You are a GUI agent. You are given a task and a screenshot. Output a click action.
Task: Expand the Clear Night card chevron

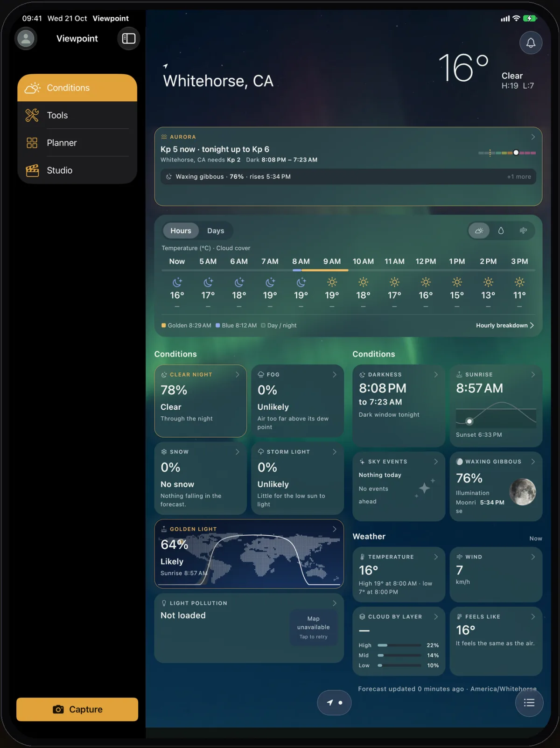(x=238, y=374)
